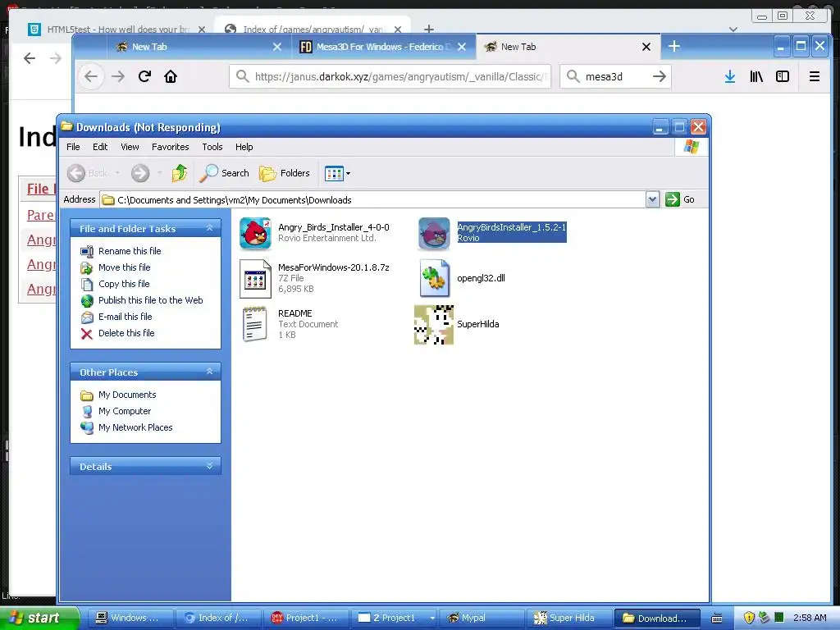Image resolution: width=840 pixels, height=630 pixels.
Task: Click E-mail this file
Action: coord(126,317)
